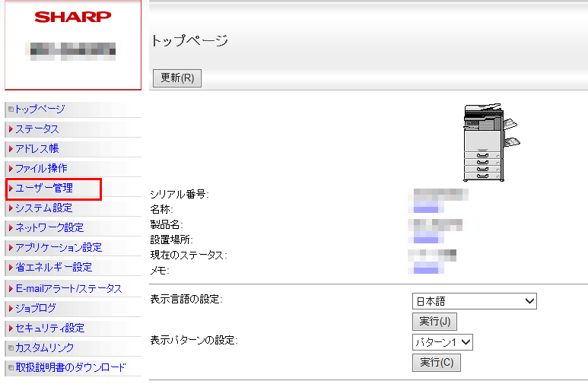Click the SHARP logo
The width and height of the screenshot is (588, 384).
point(72,17)
